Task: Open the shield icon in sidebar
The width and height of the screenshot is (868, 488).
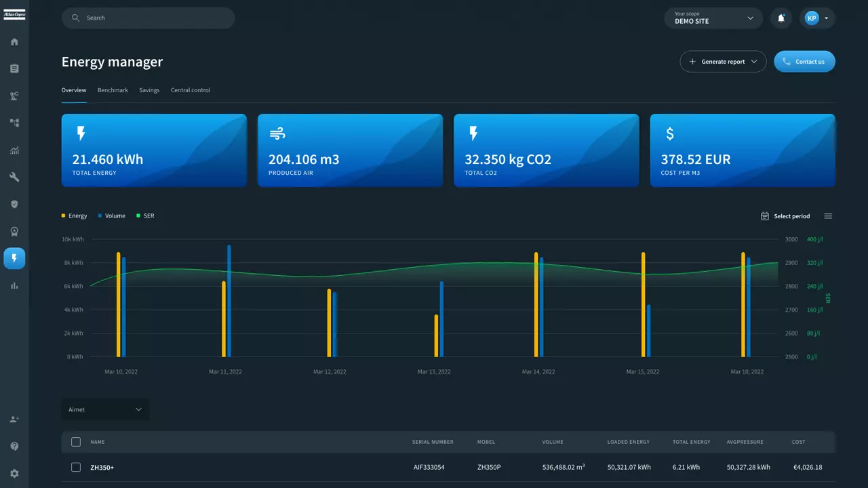Action: pyautogui.click(x=14, y=205)
